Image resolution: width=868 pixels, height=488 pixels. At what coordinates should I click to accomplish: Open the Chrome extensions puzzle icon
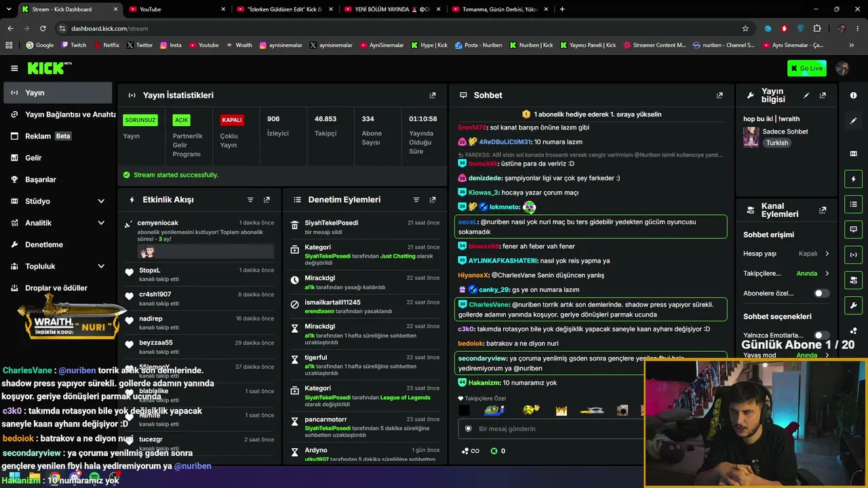coord(816,28)
